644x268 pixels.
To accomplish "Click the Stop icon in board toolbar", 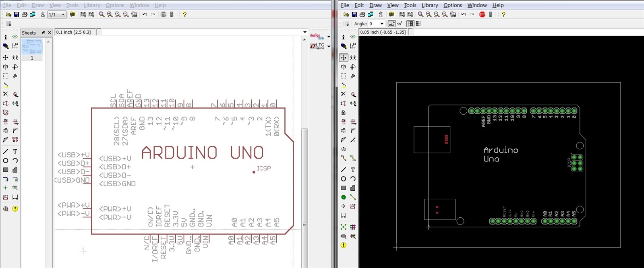I will coord(482,14).
